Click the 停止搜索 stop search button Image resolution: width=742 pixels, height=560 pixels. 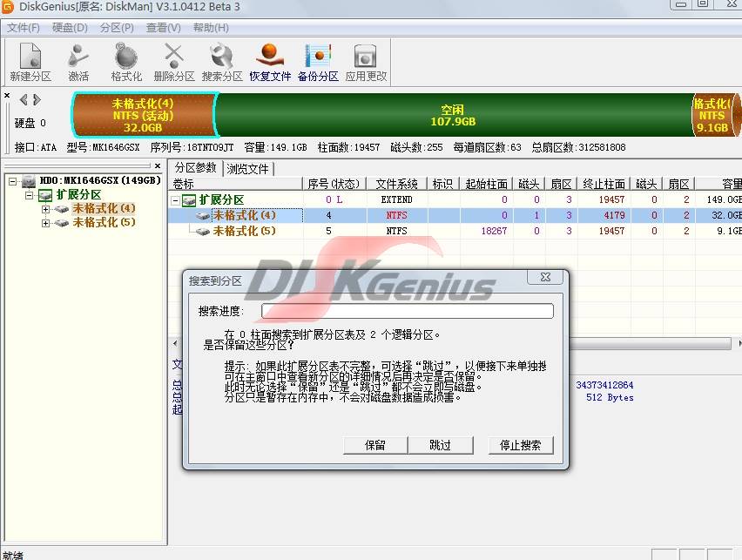pos(521,445)
